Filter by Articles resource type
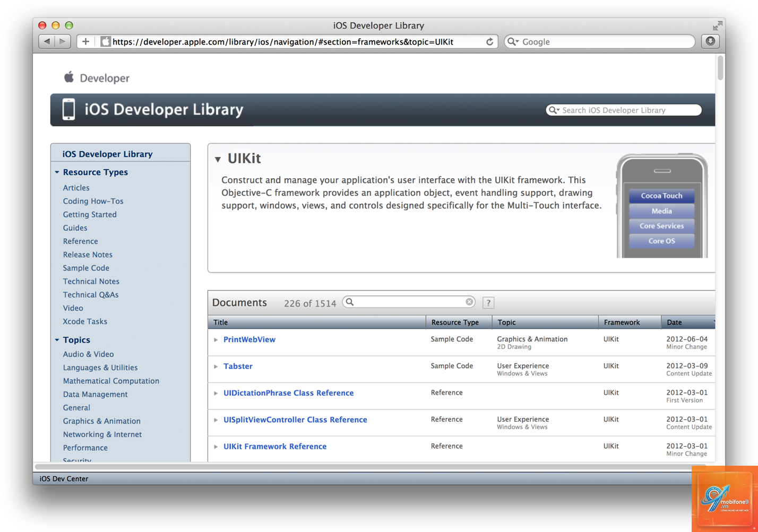This screenshot has width=758, height=532. tap(76, 188)
